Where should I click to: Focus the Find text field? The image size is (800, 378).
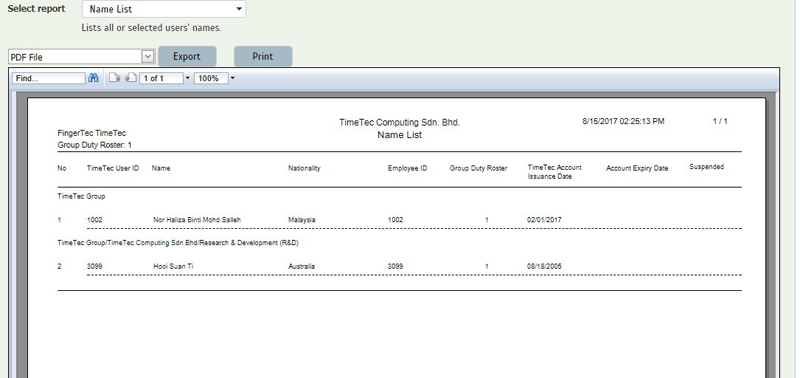click(x=48, y=78)
